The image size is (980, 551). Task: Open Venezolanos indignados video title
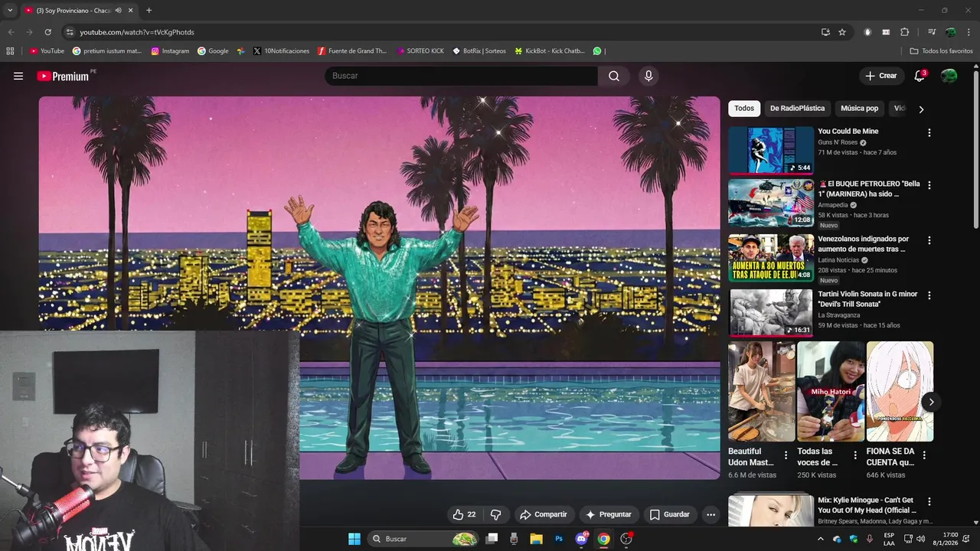(x=863, y=243)
